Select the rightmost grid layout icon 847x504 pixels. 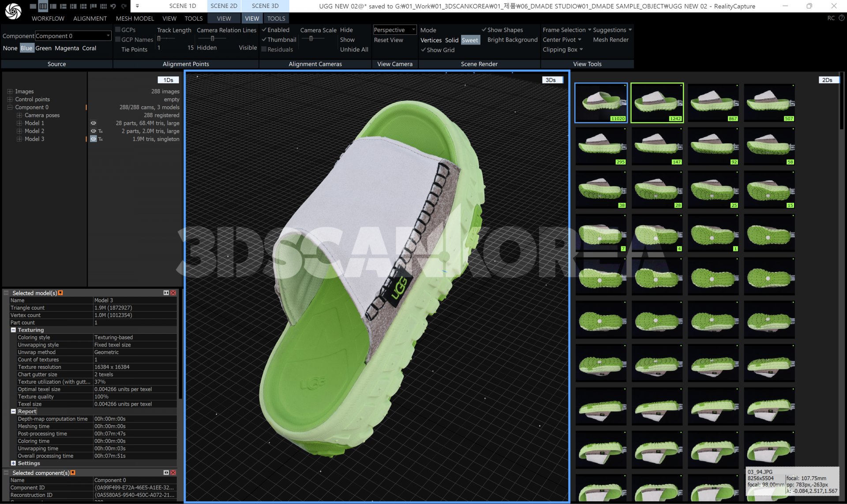click(103, 6)
